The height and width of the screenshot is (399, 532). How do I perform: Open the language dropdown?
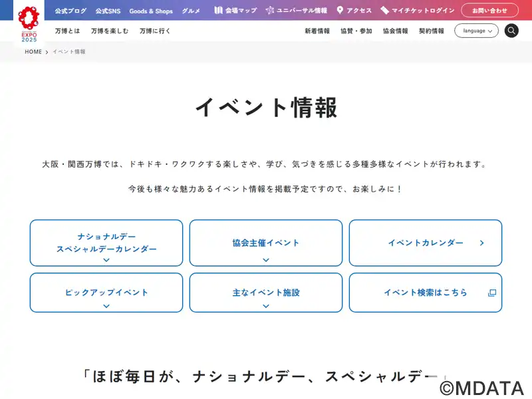[x=476, y=31]
